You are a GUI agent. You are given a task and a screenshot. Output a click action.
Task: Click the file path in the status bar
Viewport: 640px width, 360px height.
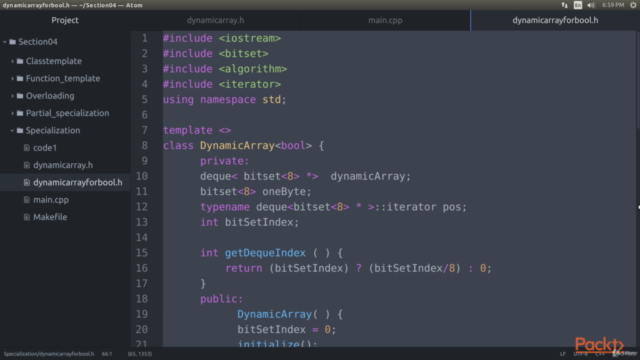pyautogui.click(x=49, y=354)
